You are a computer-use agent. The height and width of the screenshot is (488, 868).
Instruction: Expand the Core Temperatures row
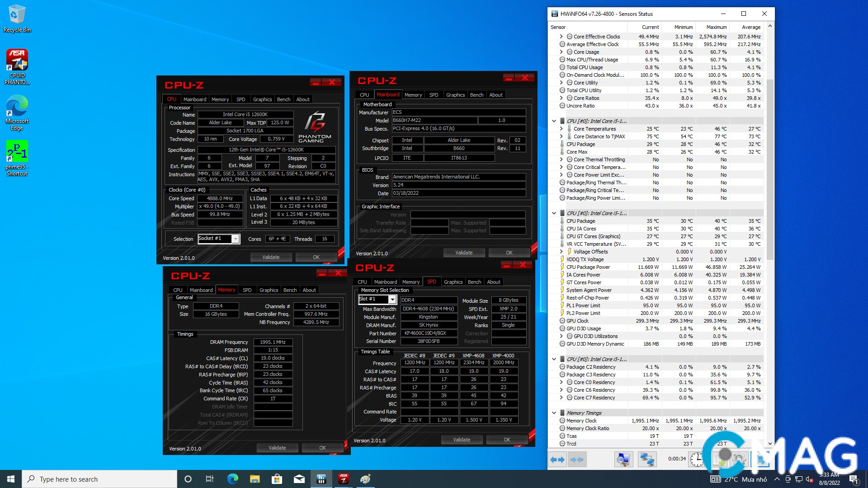click(561, 129)
